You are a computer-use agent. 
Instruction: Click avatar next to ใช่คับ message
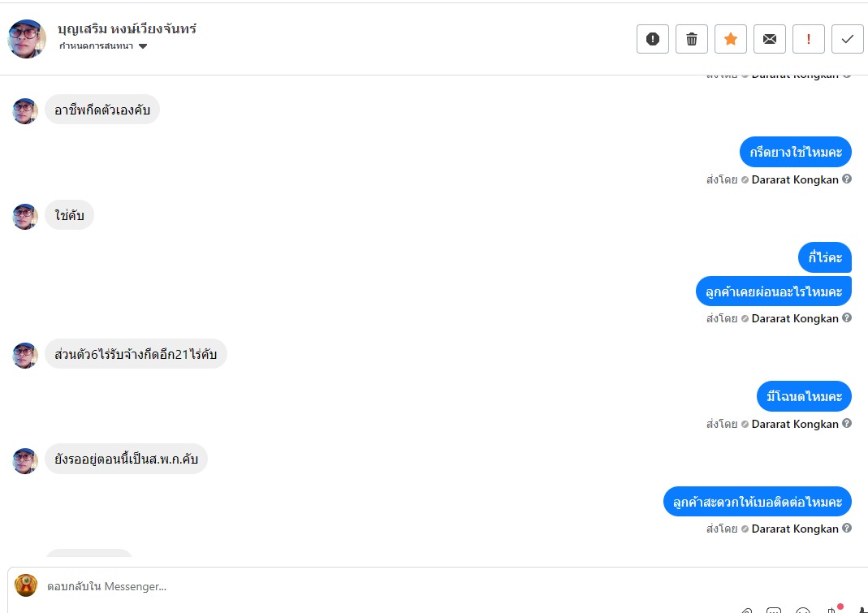coord(25,216)
